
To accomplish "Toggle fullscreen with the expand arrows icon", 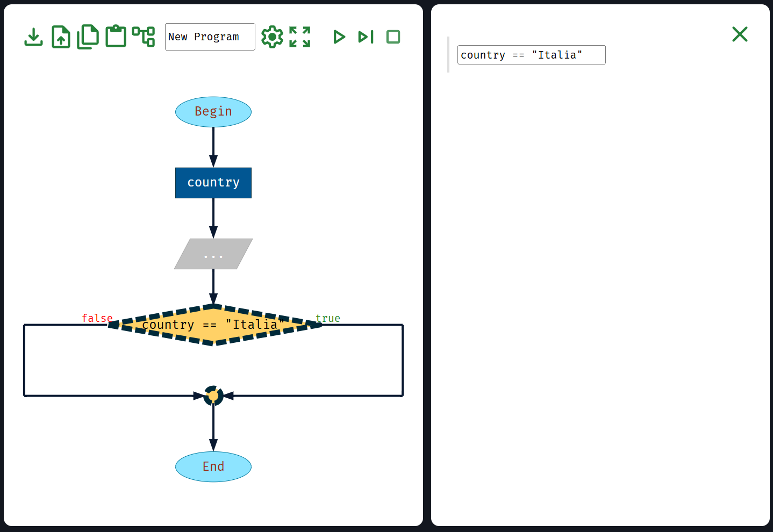I will coord(300,37).
